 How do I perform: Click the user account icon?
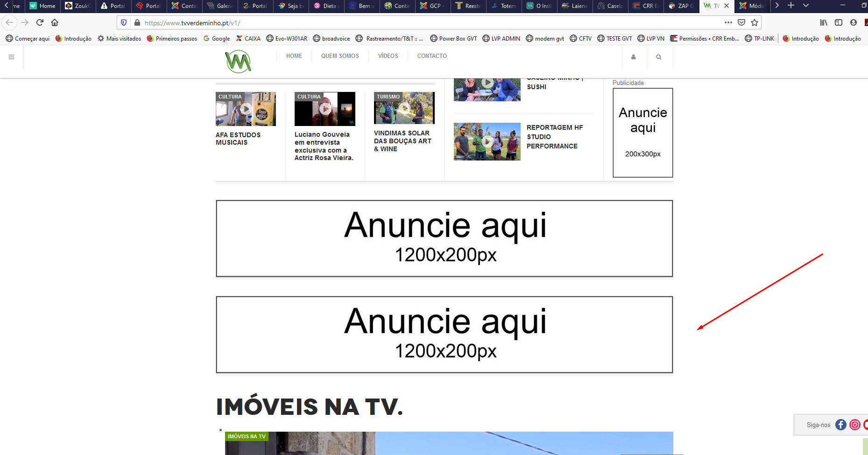coord(634,57)
